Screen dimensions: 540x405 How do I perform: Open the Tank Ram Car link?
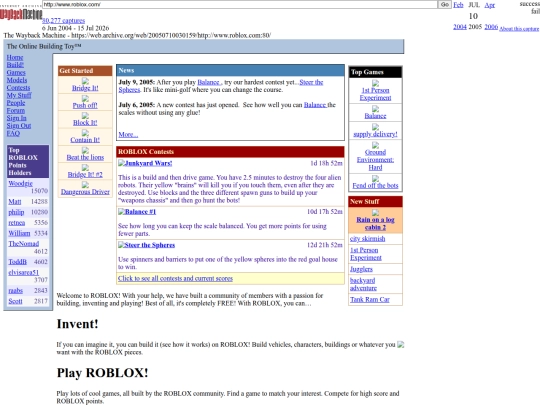coord(370,299)
